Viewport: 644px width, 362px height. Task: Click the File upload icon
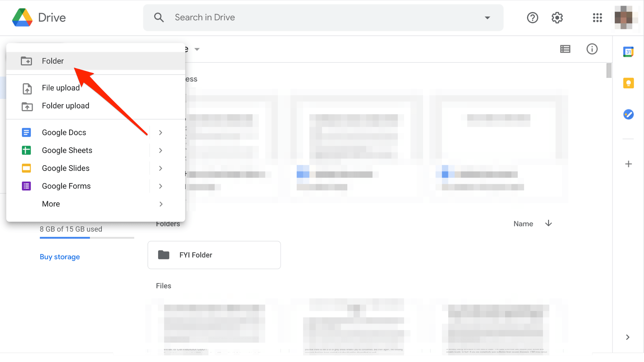pos(27,88)
